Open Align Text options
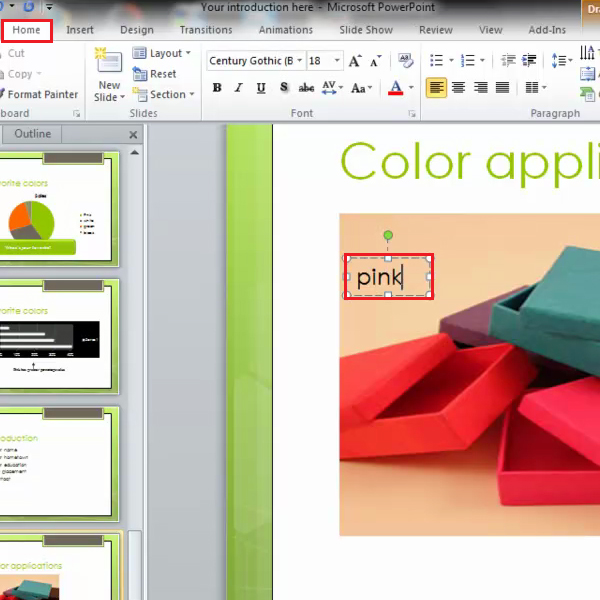 click(x=589, y=74)
